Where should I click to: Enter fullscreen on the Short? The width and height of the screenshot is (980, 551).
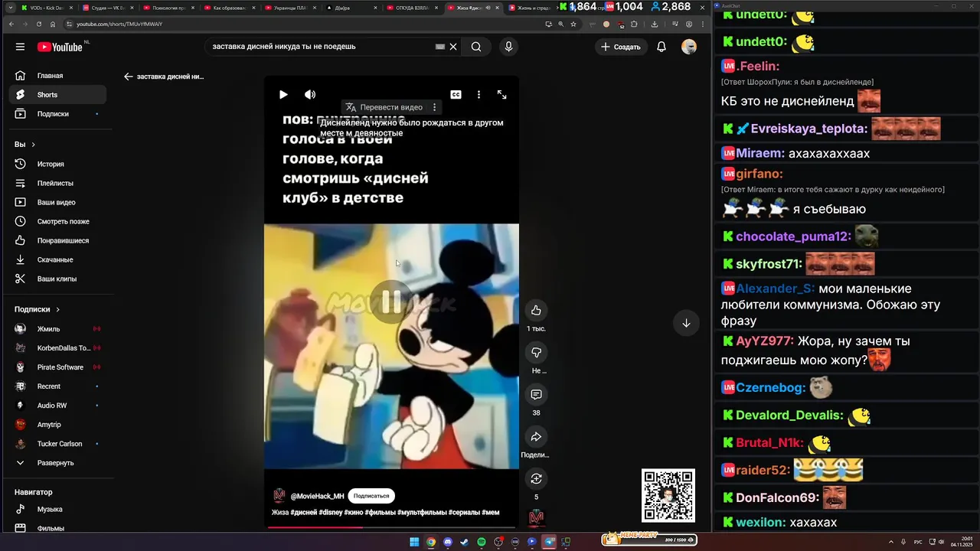(x=502, y=95)
